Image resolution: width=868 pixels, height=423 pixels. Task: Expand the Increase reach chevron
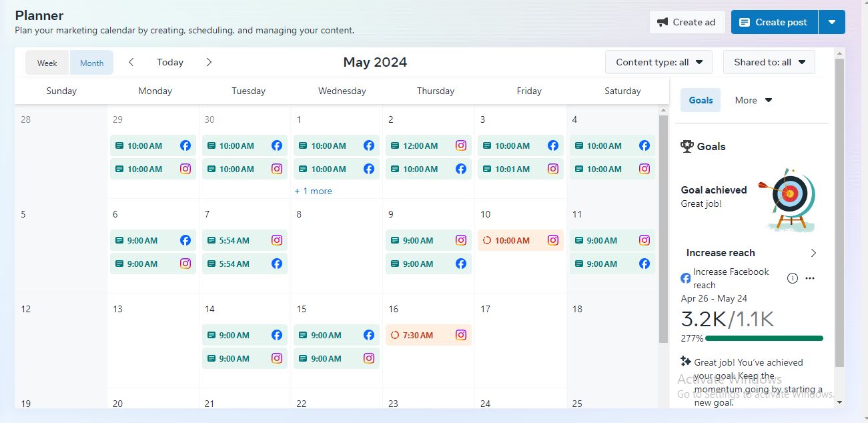point(813,253)
